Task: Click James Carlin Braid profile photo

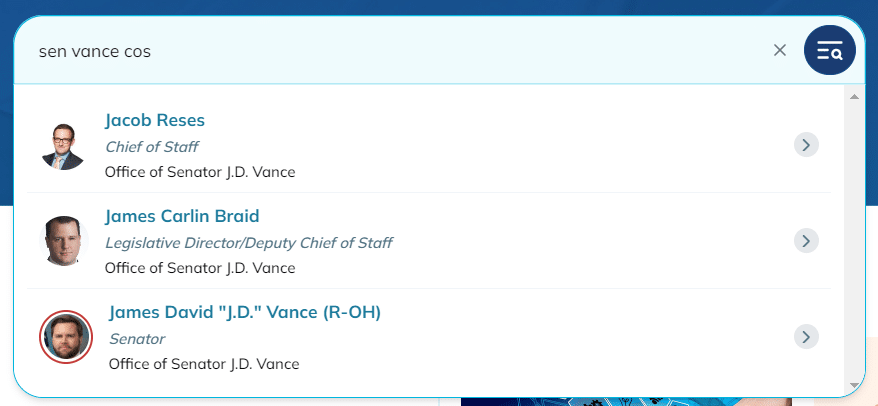Action: coord(63,241)
